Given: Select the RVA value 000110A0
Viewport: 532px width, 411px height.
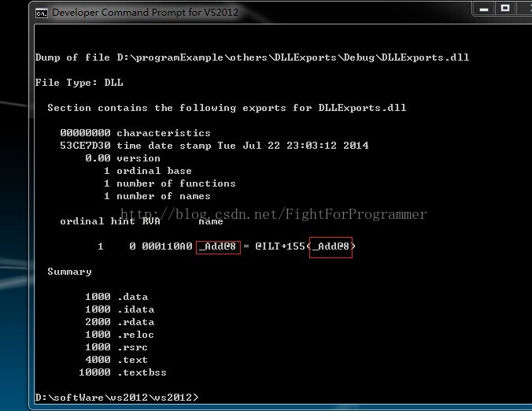Looking at the screenshot, I should pos(167,246).
